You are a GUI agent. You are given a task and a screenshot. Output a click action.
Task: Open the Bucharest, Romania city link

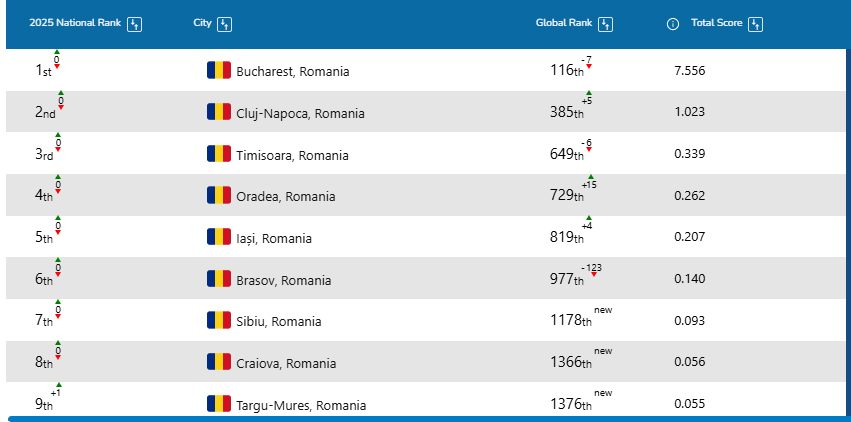coord(293,72)
